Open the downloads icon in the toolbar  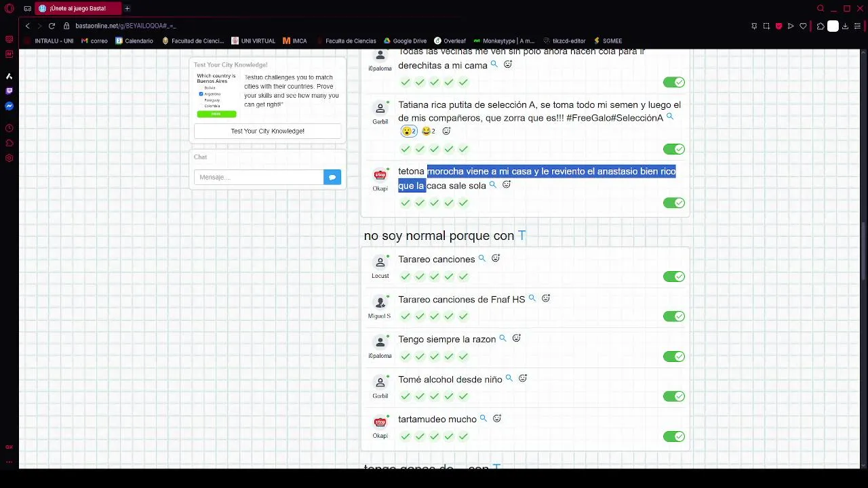pyautogui.click(x=846, y=26)
